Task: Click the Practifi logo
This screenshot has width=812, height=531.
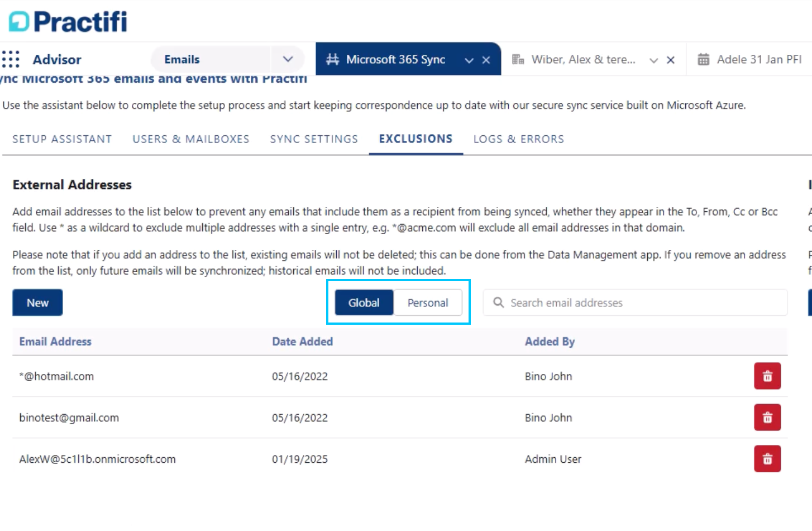Action: (x=68, y=22)
